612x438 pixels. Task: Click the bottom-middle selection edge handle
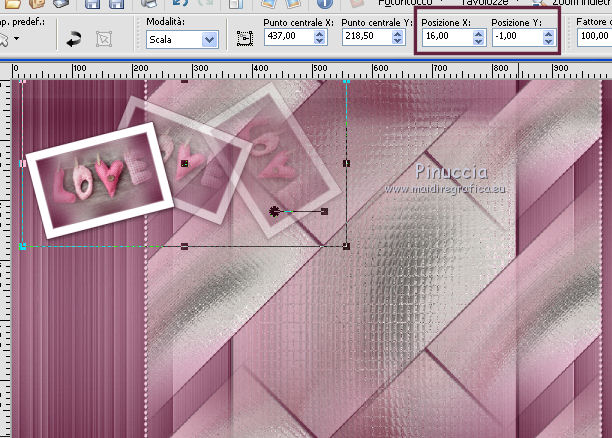click(x=185, y=246)
